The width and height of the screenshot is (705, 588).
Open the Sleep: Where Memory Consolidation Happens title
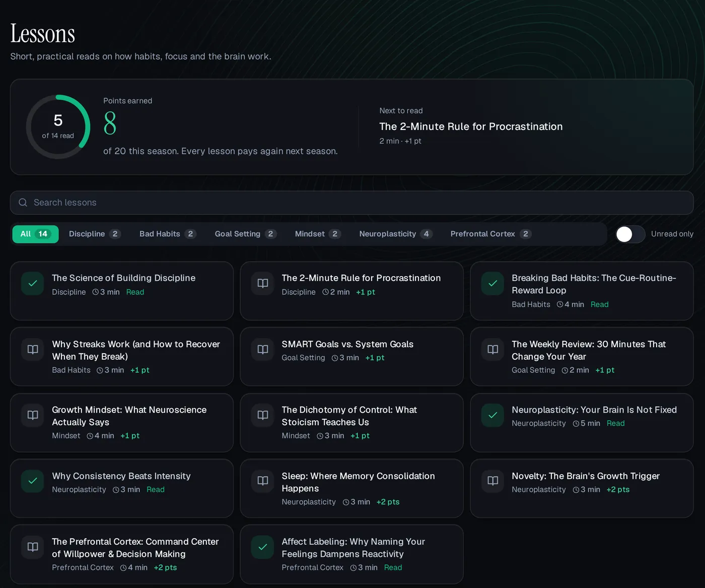(358, 482)
